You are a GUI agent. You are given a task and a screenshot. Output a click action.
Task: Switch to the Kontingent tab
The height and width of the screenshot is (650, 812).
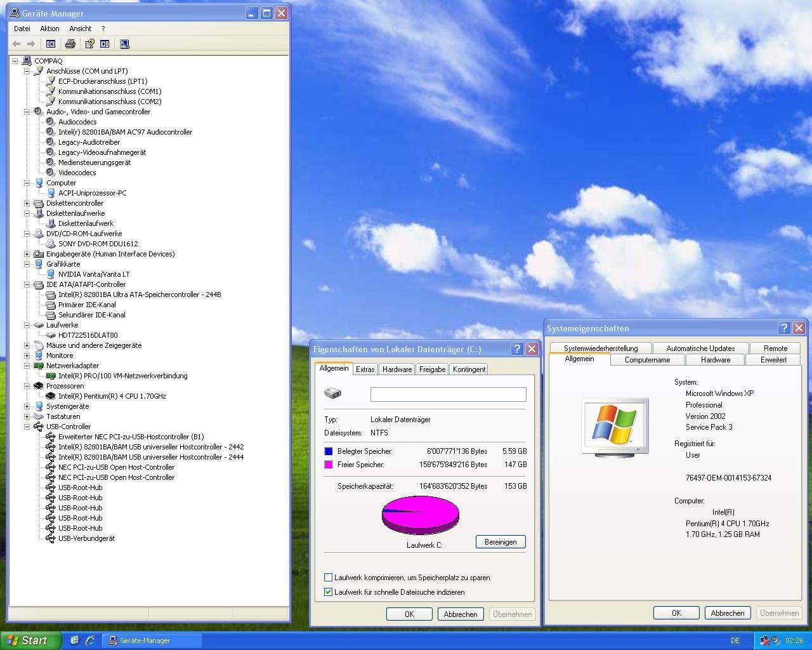(469, 369)
